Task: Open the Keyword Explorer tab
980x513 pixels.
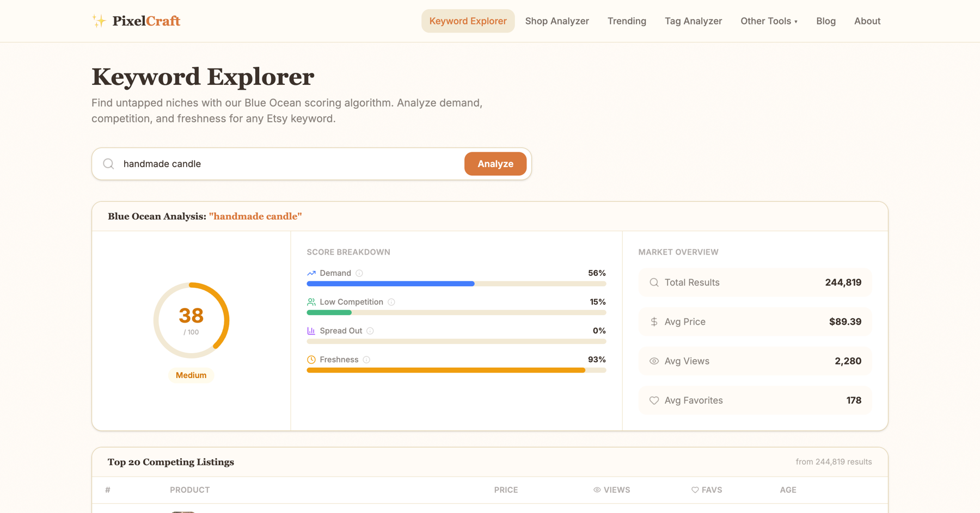Action: click(x=468, y=21)
